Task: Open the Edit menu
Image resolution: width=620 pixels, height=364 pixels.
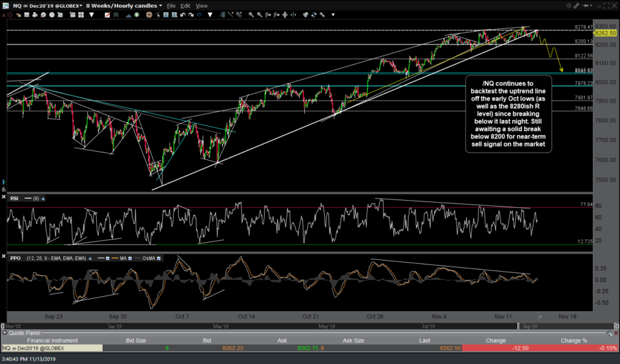Action: pyautogui.click(x=185, y=6)
